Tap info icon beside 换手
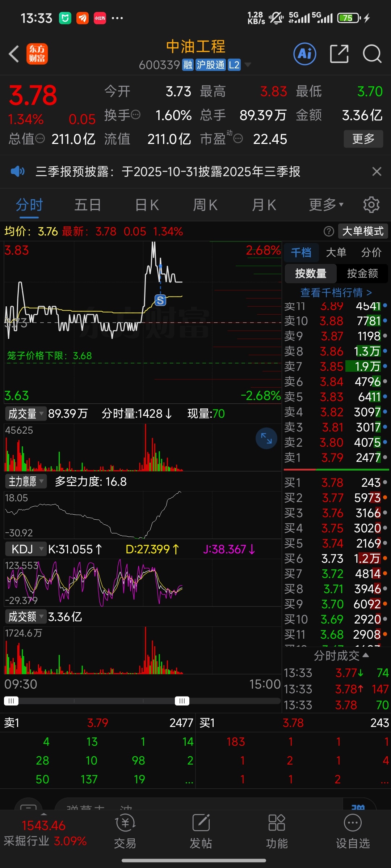Viewport: 391px width, 868px height. click(x=135, y=115)
